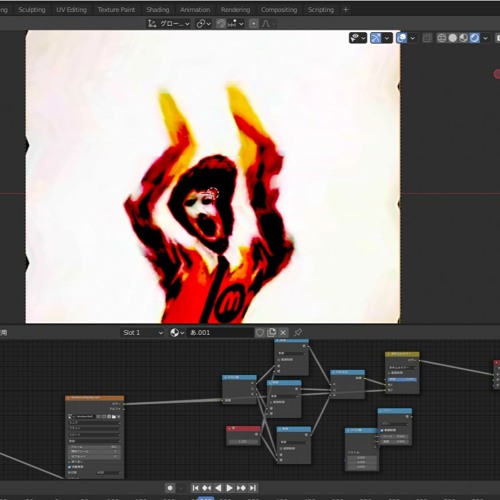Toggle snapping magnet icon in header
The height and width of the screenshot is (500, 500).
(x=221, y=24)
